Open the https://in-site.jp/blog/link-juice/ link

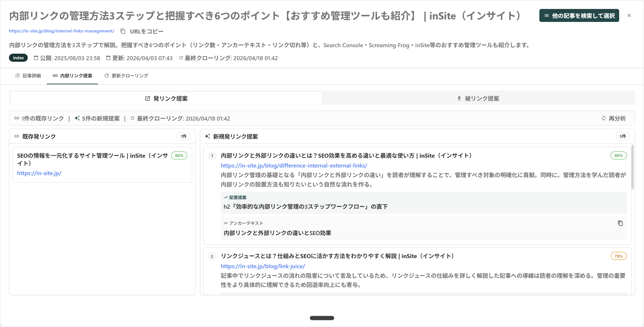point(263,266)
